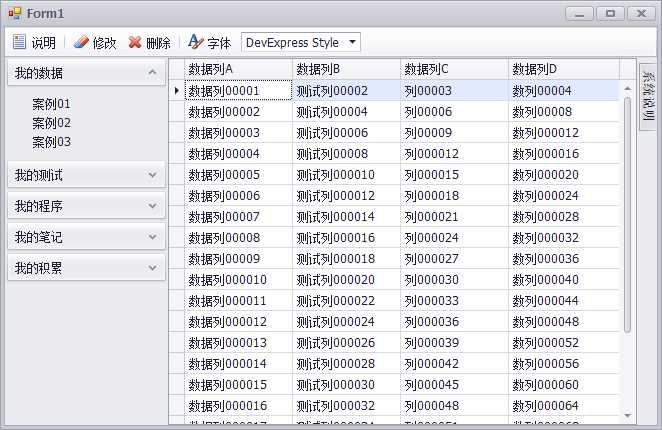Expand the 我的测试 group
Screen dimensions: 662x430
tap(152, 174)
